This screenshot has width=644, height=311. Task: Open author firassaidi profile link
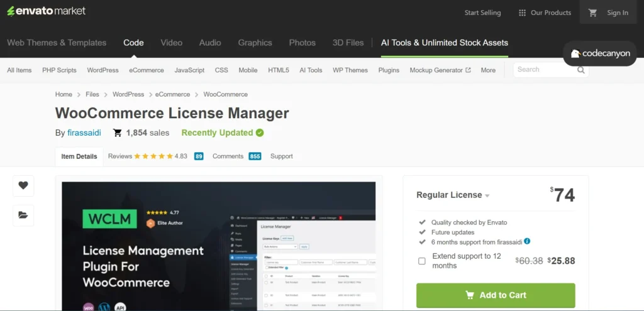84,133
